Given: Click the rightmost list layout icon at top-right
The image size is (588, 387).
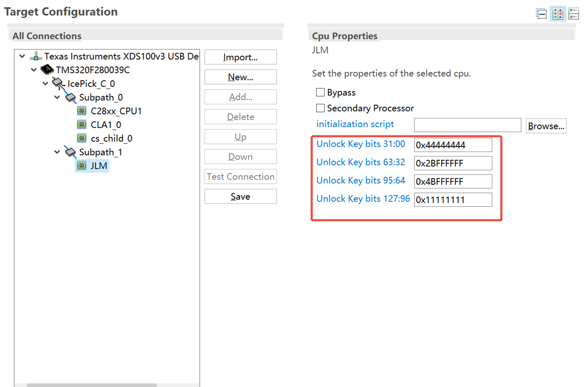Looking at the screenshot, I should click(573, 14).
